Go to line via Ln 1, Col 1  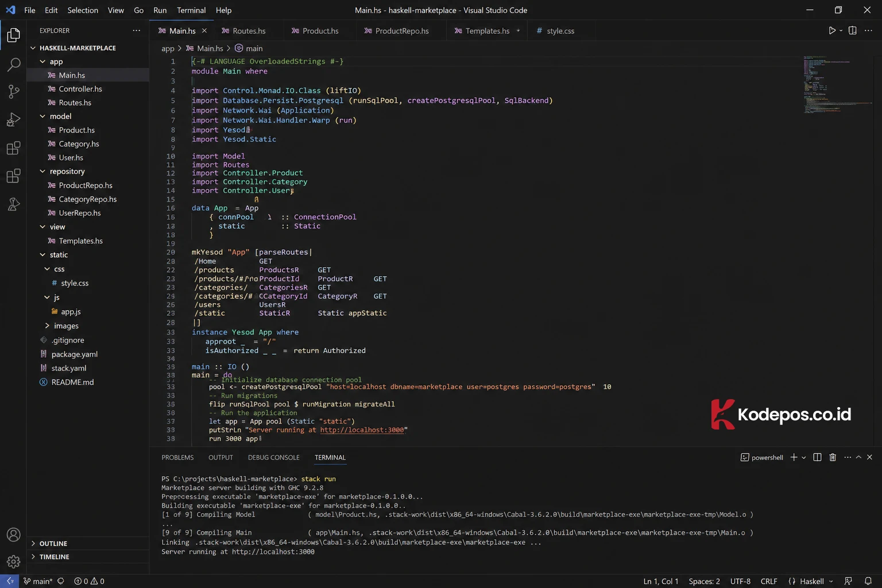pyautogui.click(x=661, y=581)
